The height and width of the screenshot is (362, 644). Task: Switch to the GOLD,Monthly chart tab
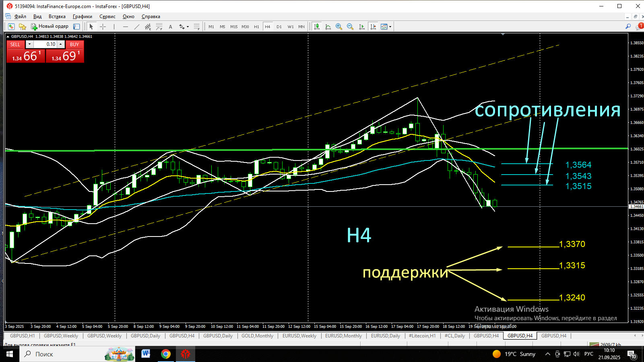pos(257,336)
